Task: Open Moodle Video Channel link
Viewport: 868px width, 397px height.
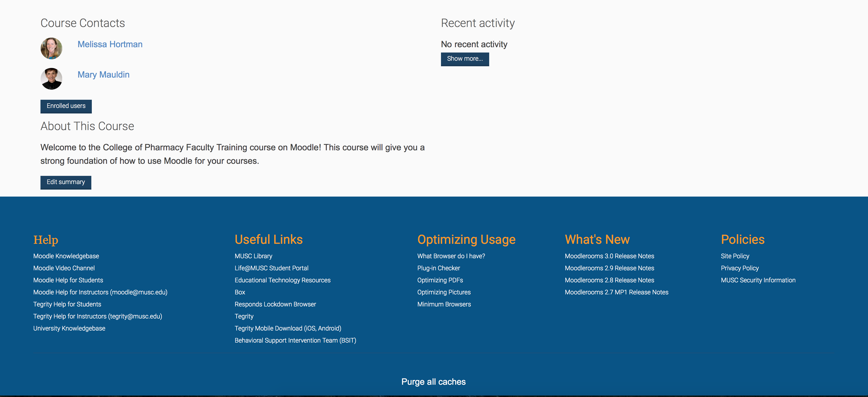Action: [64, 268]
